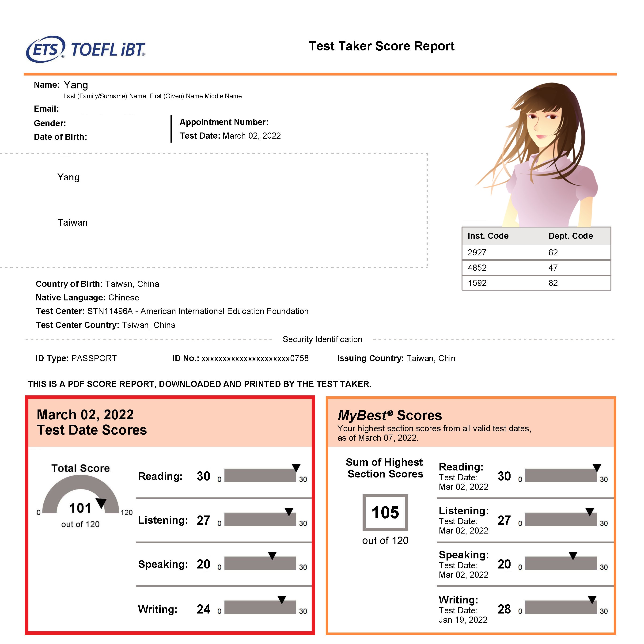Click the Dept. Code column header
Viewport: 644px width, 644px height.
coord(570,236)
